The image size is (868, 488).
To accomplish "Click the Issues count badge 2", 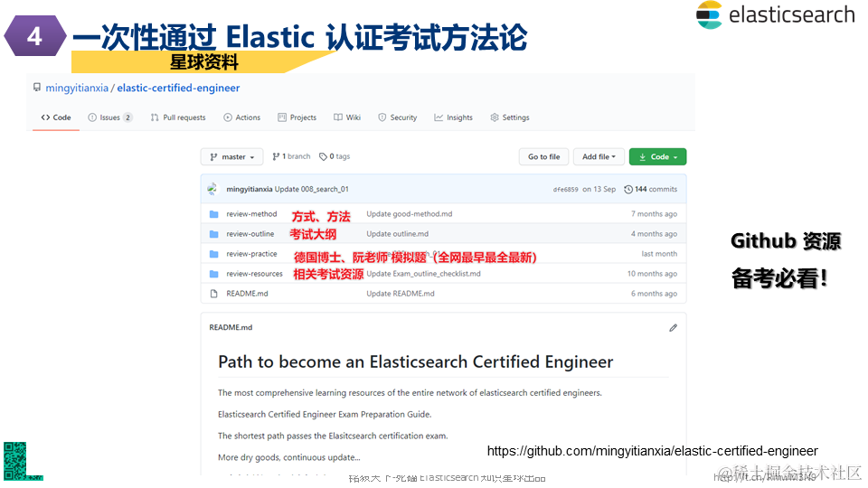I will 127,117.
